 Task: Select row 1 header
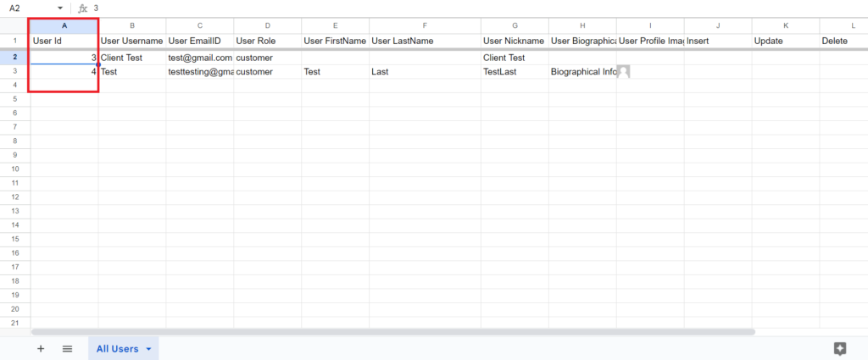coord(15,41)
